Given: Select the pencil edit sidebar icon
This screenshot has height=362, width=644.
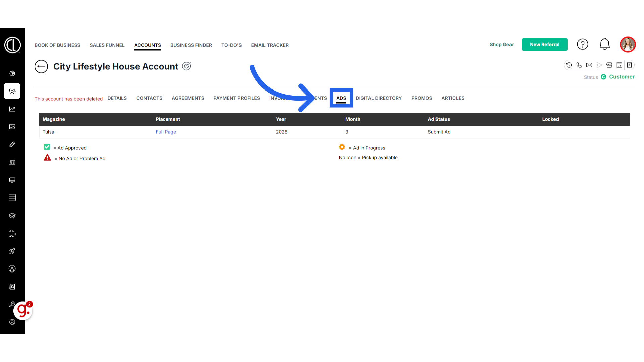Looking at the screenshot, I should pos(12,144).
